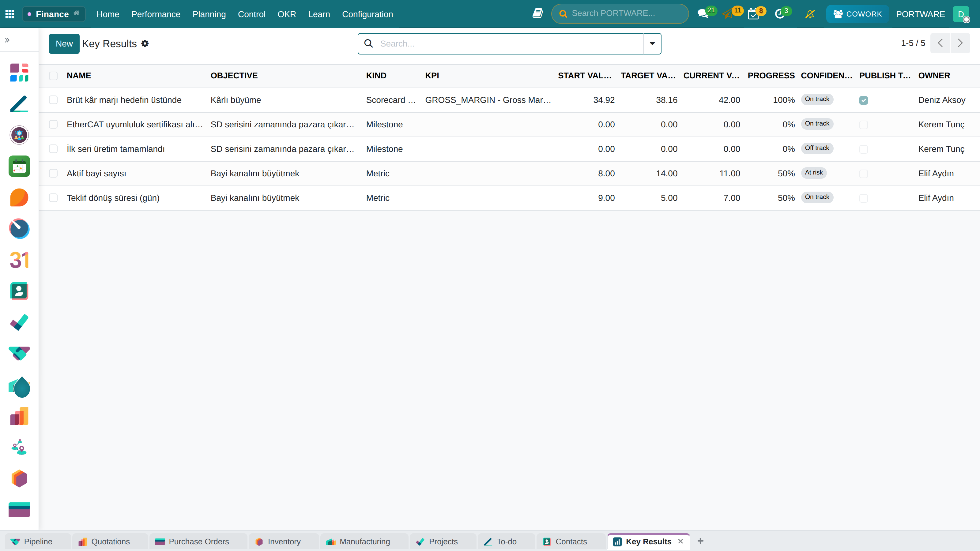Viewport: 980px width, 551px height.
Task: Open the orange Discuss app icon
Action: tap(19, 197)
